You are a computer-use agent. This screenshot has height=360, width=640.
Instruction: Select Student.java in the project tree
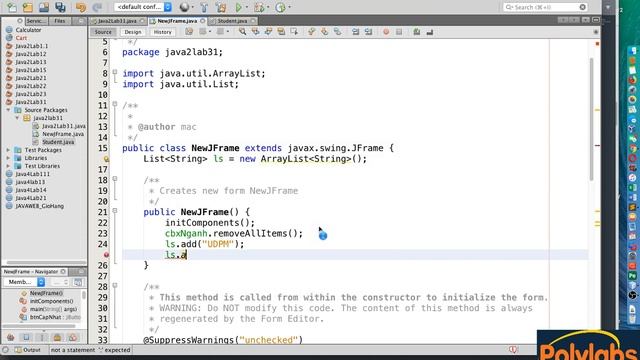[x=58, y=142]
